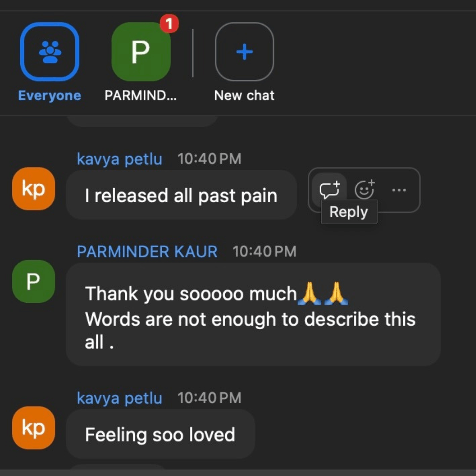Switch to the PARMIND... chat tab label
Image resolution: width=476 pixels, height=476 pixels.
(x=141, y=95)
